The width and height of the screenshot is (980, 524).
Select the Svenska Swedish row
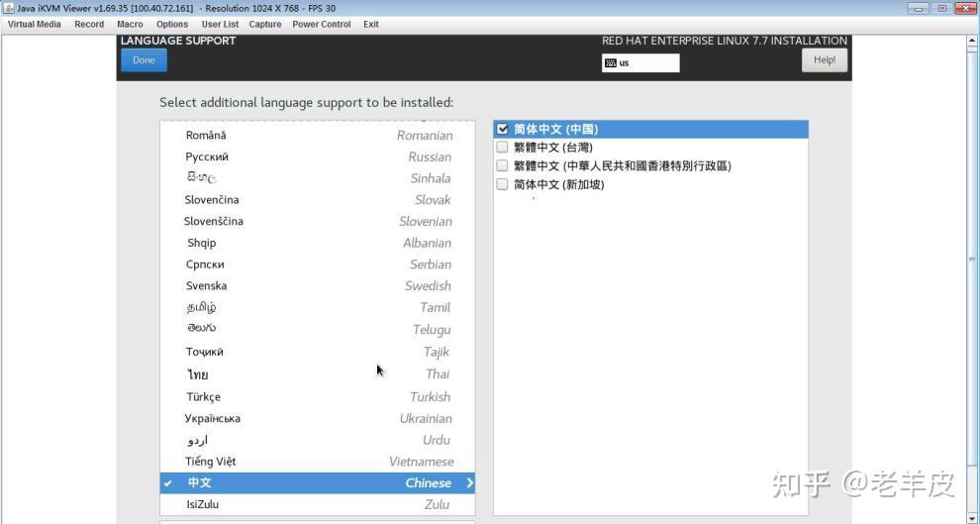tap(318, 285)
